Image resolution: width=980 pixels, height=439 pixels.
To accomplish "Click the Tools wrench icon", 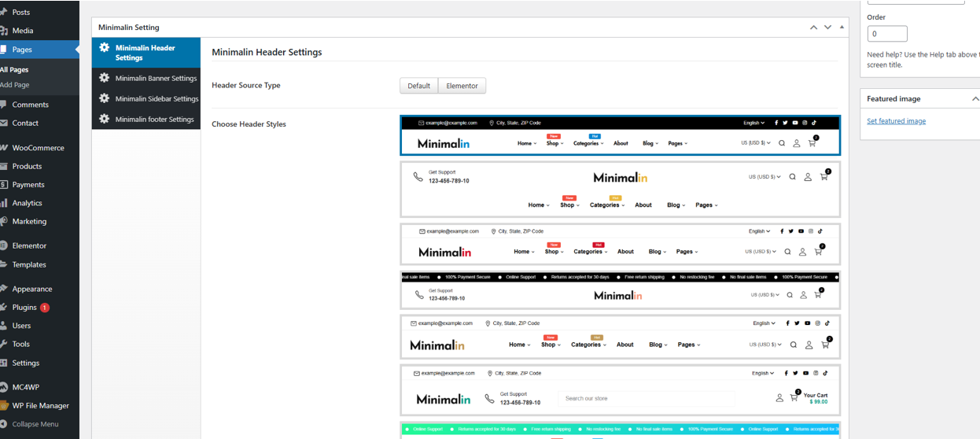I will (3, 344).
